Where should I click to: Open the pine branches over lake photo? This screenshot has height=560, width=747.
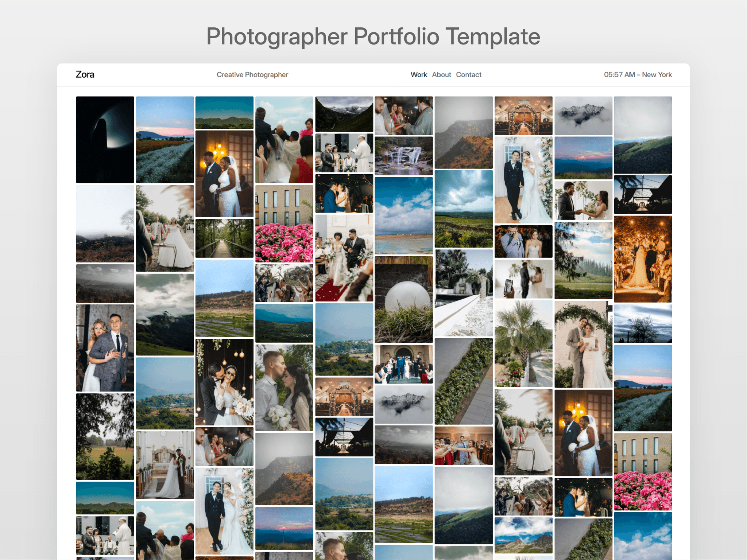pyautogui.click(x=583, y=261)
